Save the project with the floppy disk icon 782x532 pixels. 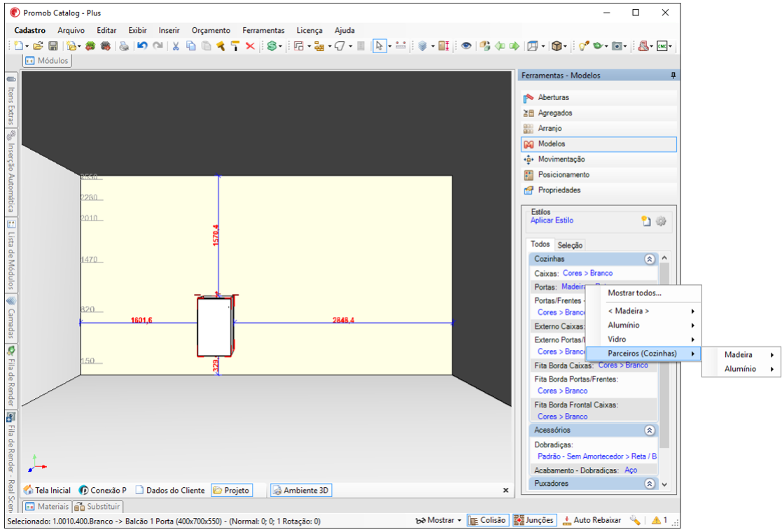click(x=53, y=46)
